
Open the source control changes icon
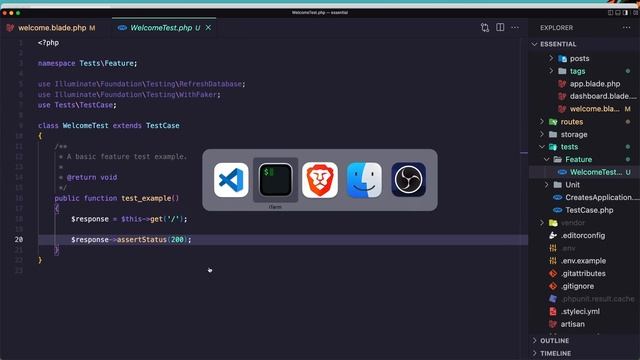[x=484, y=28]
